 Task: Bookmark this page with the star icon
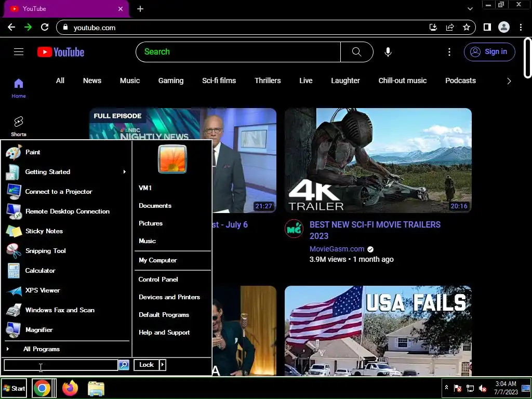(x=467, y=28)
